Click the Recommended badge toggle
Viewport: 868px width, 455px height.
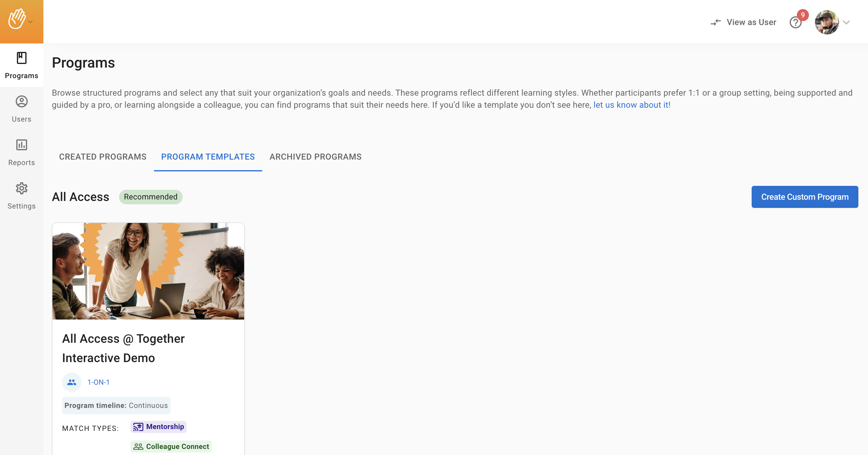(150, 196)
